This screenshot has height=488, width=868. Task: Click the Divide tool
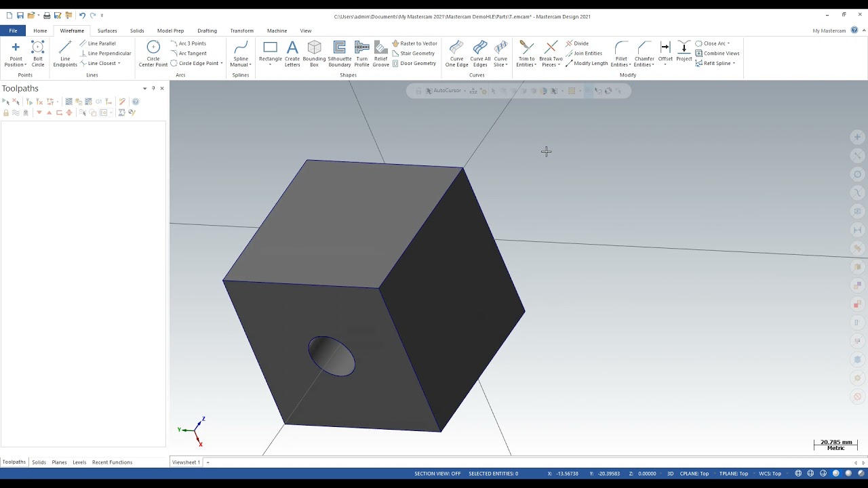click(577, 43)
